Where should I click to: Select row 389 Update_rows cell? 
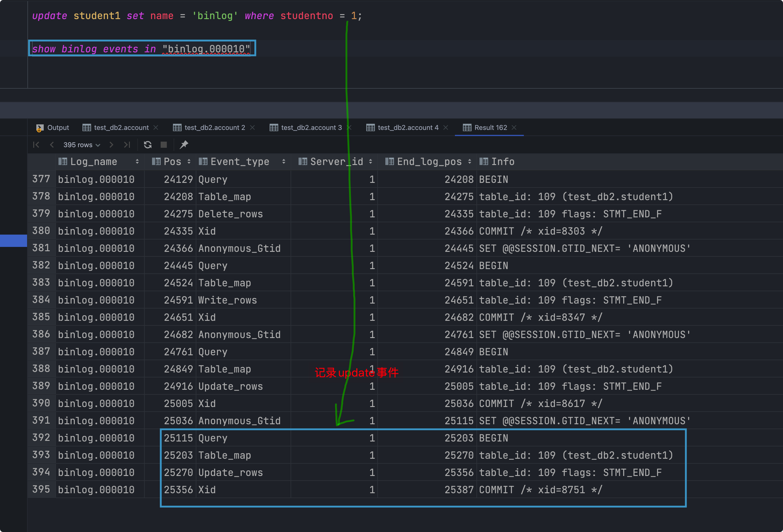pyautogui.click(x=231, y=386)
